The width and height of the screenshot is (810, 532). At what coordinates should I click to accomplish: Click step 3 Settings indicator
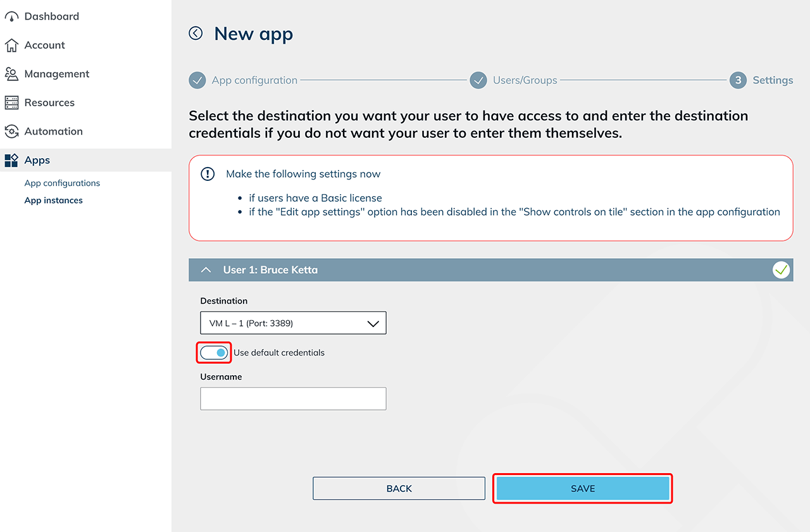[738, 80]
